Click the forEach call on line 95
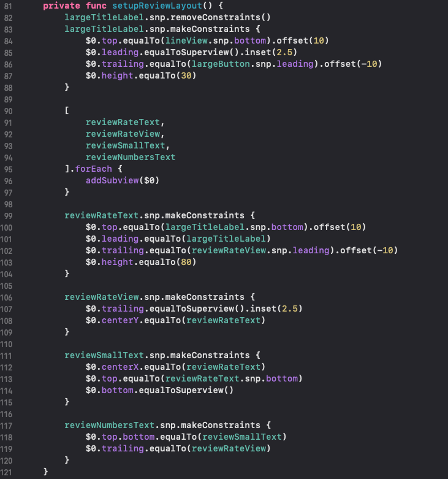448x479 pixels. coord(93,169)
